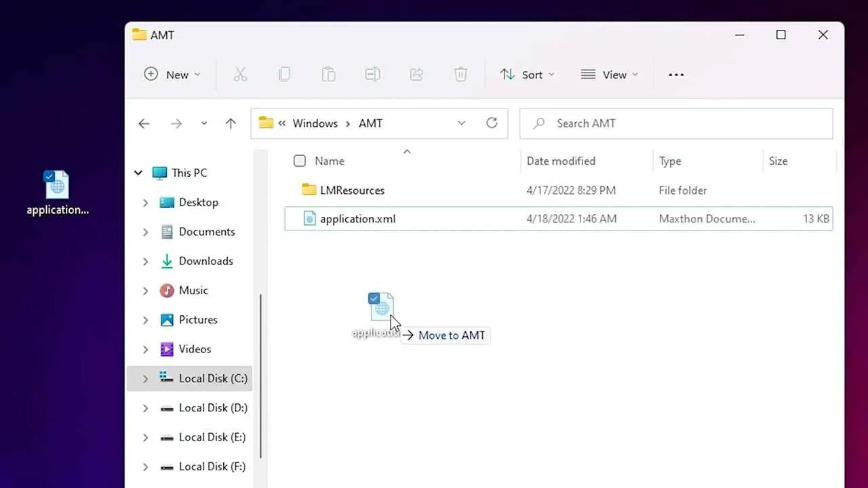Click the Windows breadcrumb in address bar
The image size is (868, 488).
click(315, 123)
